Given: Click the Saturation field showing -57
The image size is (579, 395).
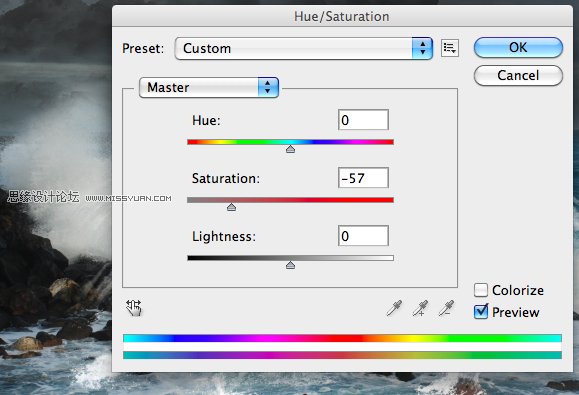Looking at the screenshot, I should 363,178.
